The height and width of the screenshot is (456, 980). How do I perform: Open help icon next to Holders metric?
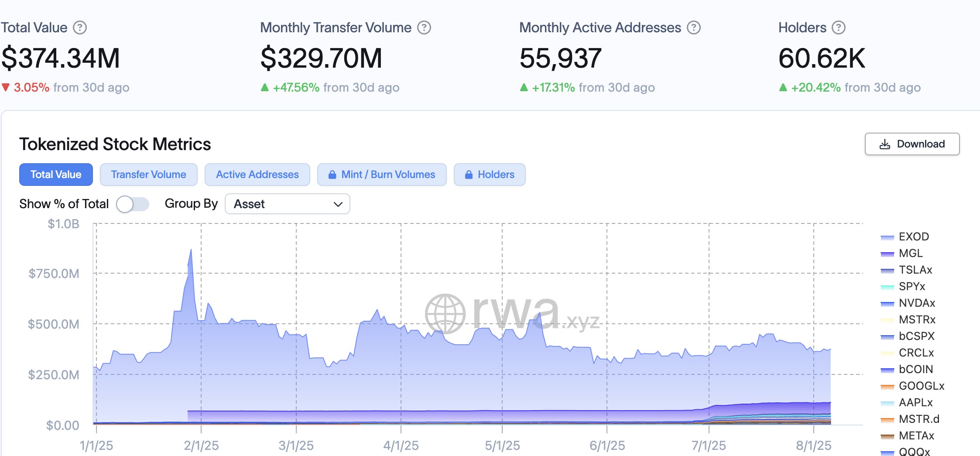[x=839, y=28]
